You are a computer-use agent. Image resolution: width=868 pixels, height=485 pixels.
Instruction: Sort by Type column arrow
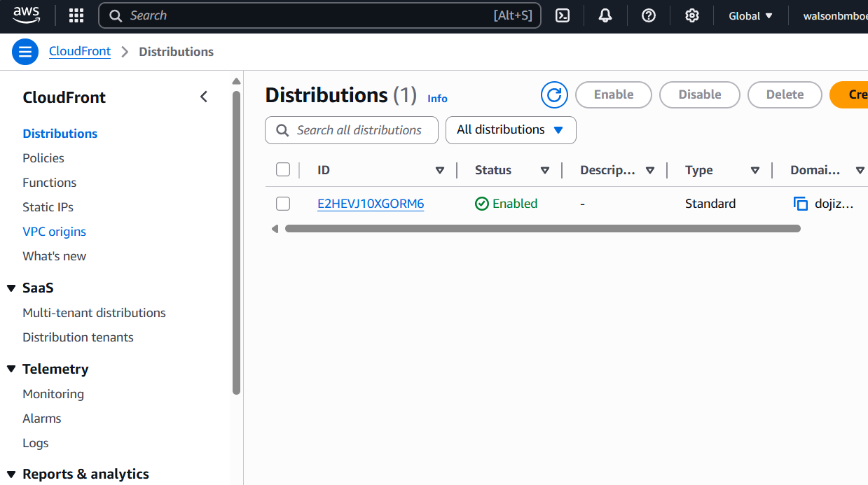pos(755,170)
